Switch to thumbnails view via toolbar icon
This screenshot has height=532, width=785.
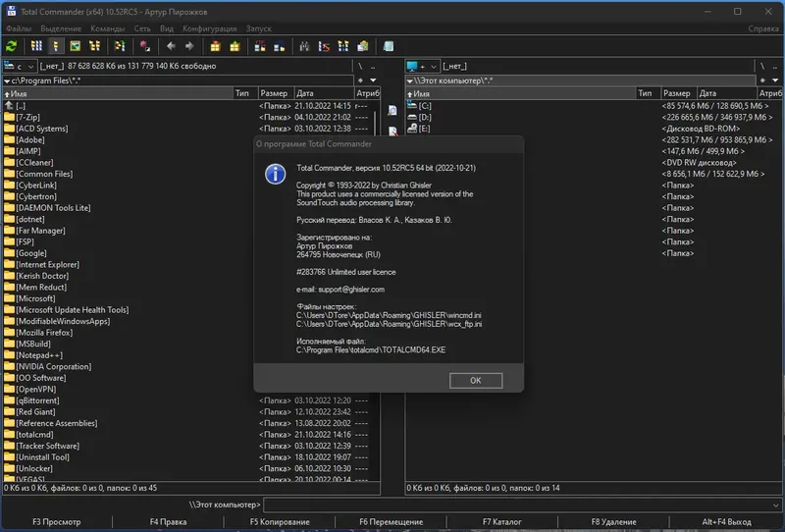[x=75, y=46]
